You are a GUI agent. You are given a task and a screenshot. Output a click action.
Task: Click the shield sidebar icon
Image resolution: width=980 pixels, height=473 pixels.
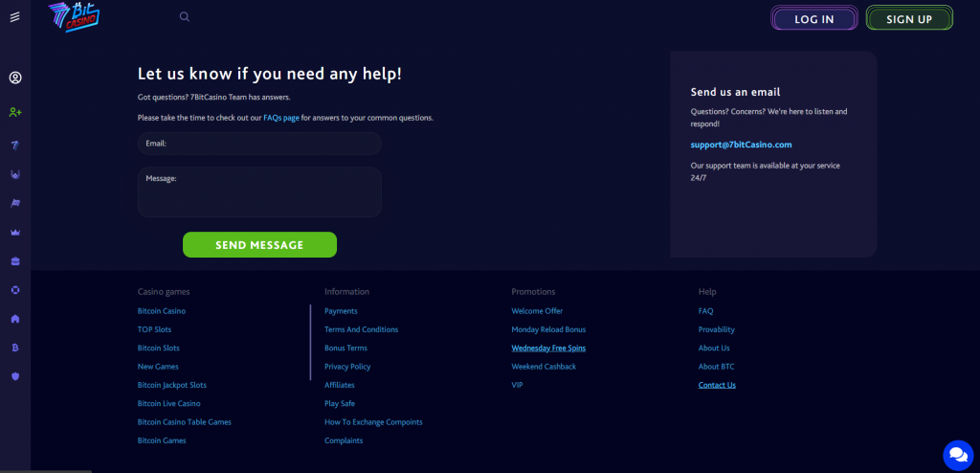tap(15, 376)
